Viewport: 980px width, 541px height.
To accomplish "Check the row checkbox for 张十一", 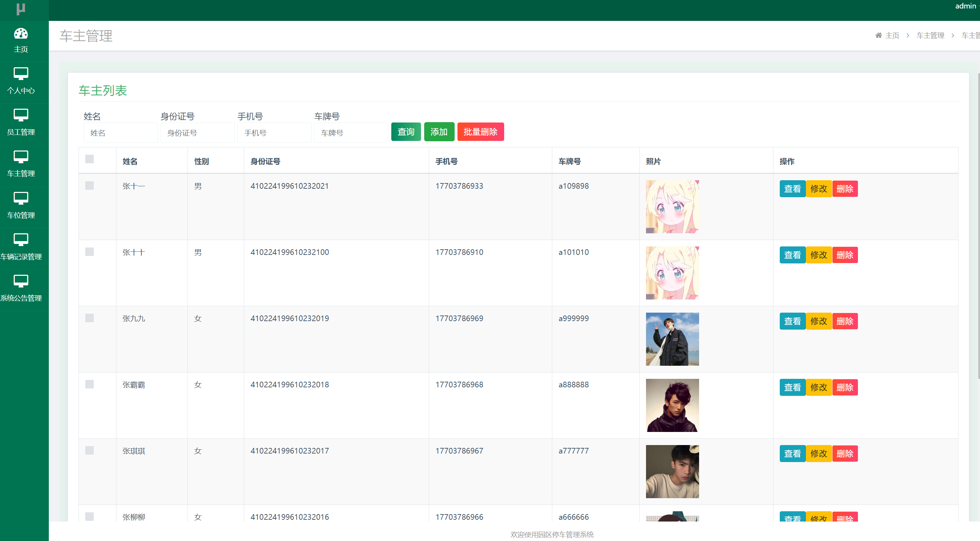I will pyautogui.click(x=90, y=186).
